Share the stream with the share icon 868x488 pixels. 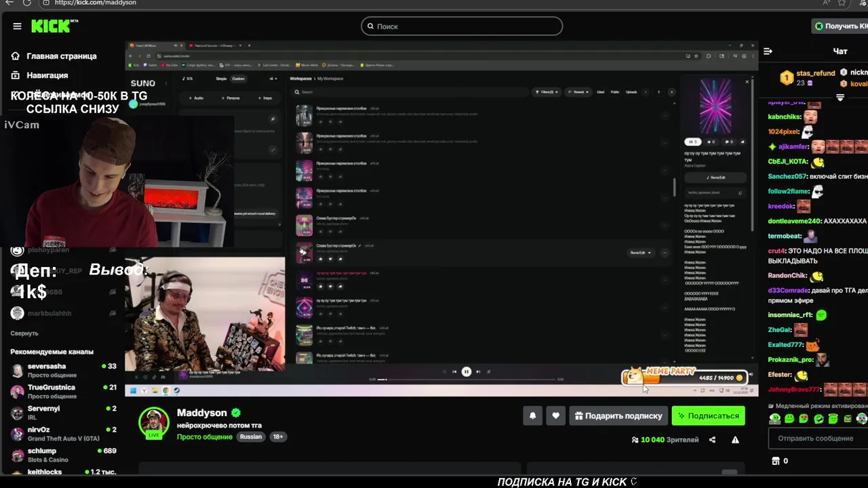[712, 440]
